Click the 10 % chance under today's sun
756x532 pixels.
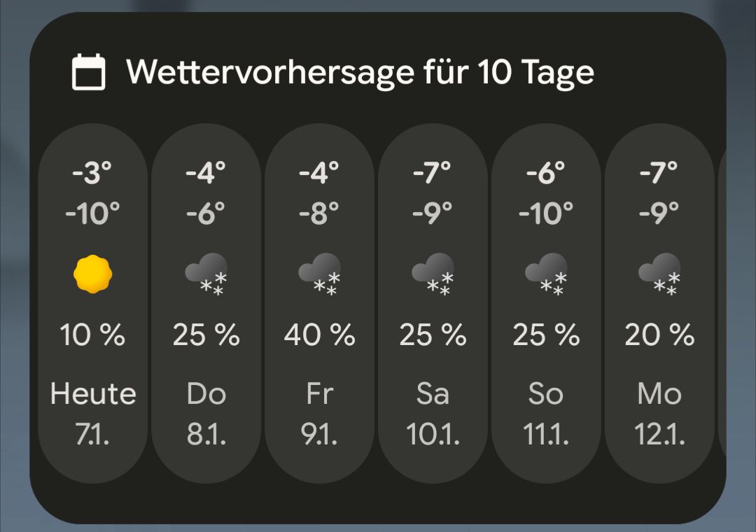(x=92, y=335)
